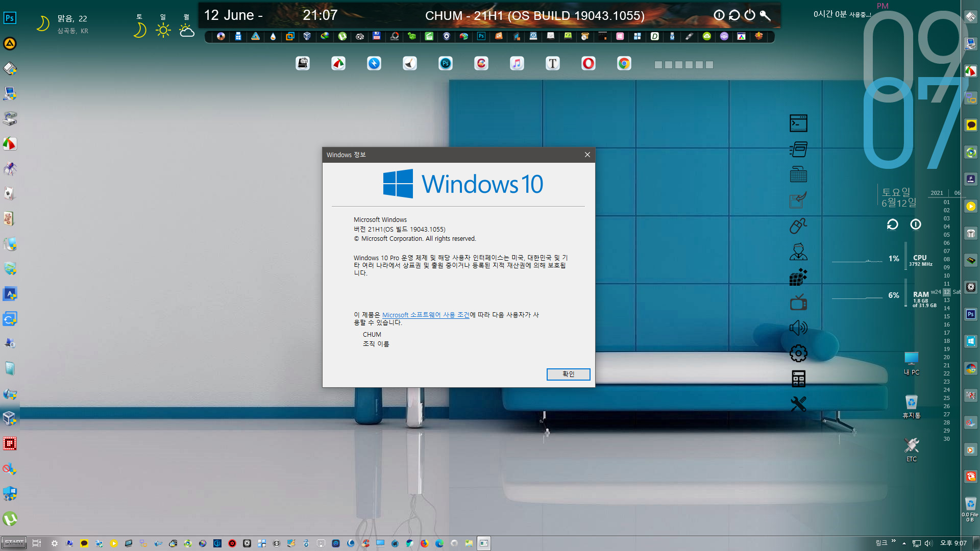The image size is (980, 551).
Task: Select day 13 in the calendar widget
Action: [947, 300]
